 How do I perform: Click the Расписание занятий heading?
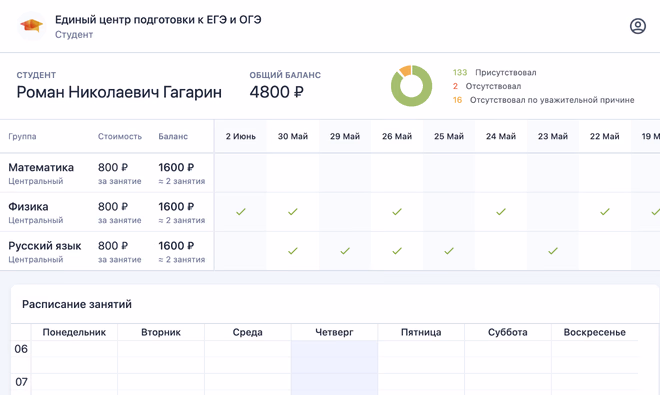77,304
